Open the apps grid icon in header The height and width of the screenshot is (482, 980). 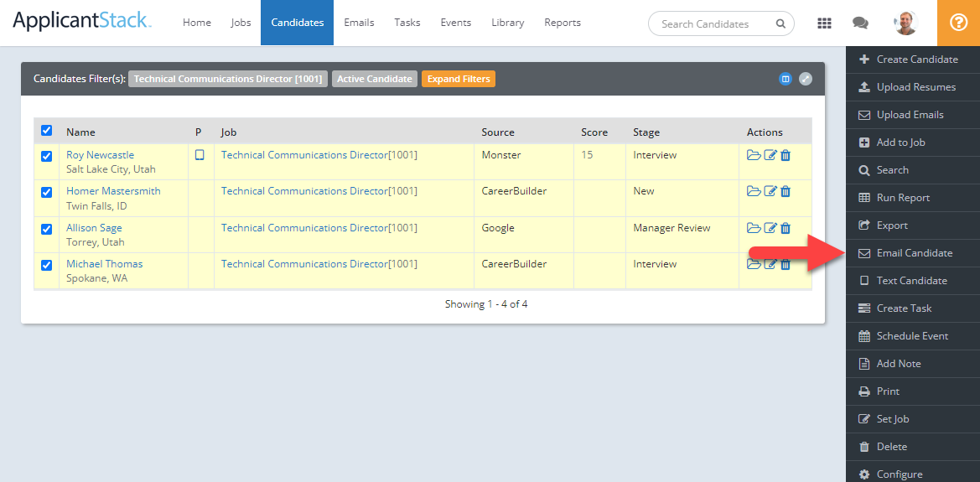(x=824, y=23)
